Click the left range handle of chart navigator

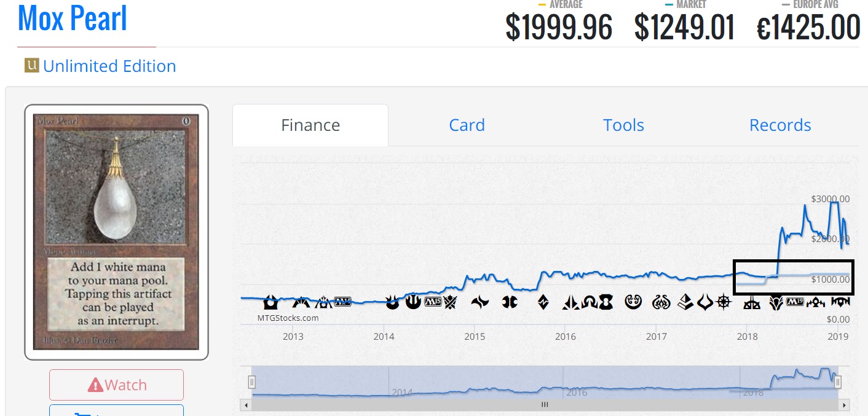click(251, 382)
